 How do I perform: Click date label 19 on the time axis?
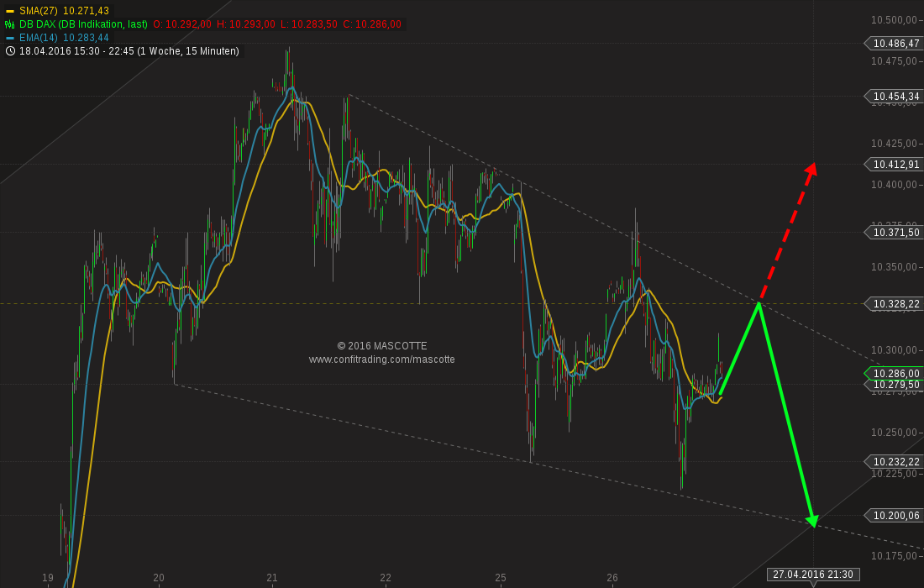click(x=48, y=578)
